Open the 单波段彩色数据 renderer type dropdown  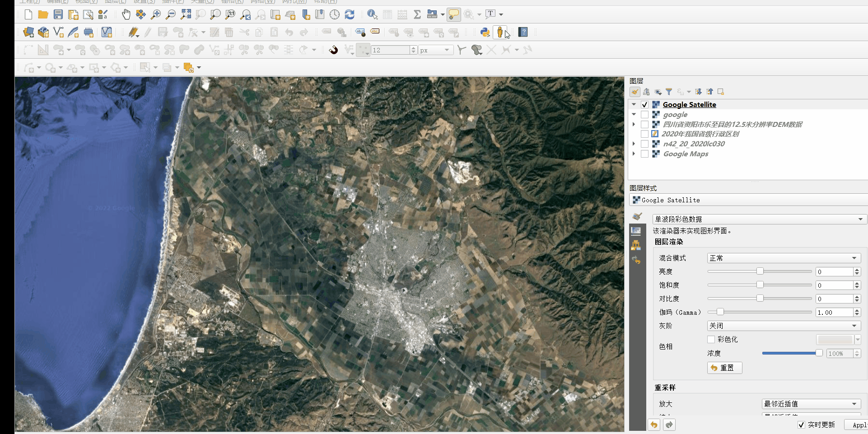tap(759, 219)
